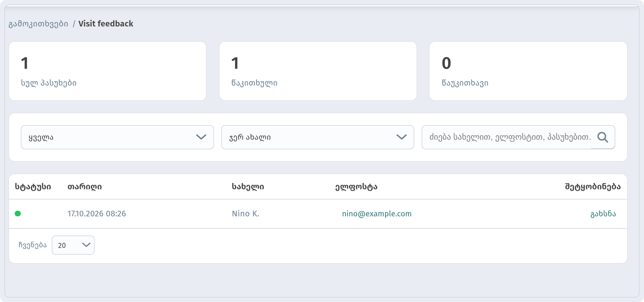Click the თარიღი column header
Viewport: 644px width, 302px height.
[x=84, y=187]
